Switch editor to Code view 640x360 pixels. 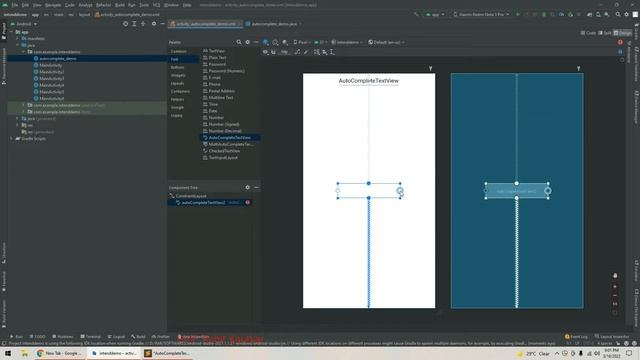(588, 33)
